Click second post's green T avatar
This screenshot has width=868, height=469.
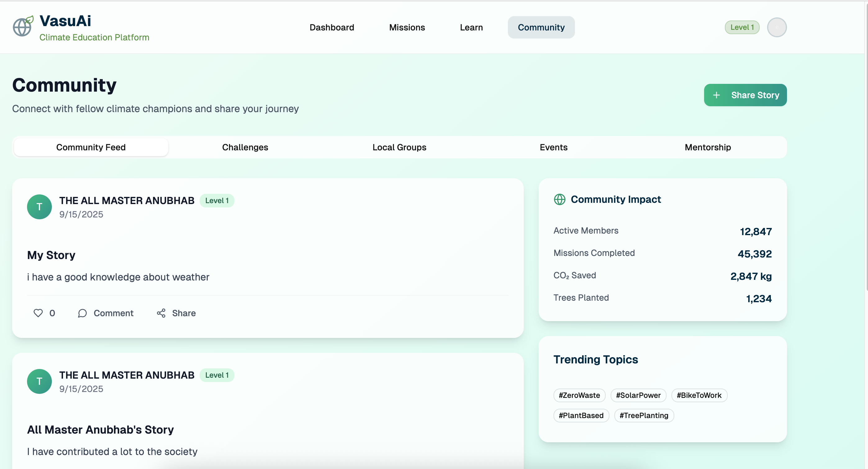point(39,381)
